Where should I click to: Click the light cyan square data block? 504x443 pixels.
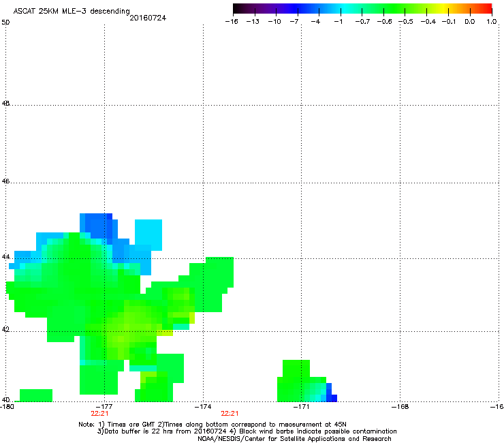tap(148, 235)
